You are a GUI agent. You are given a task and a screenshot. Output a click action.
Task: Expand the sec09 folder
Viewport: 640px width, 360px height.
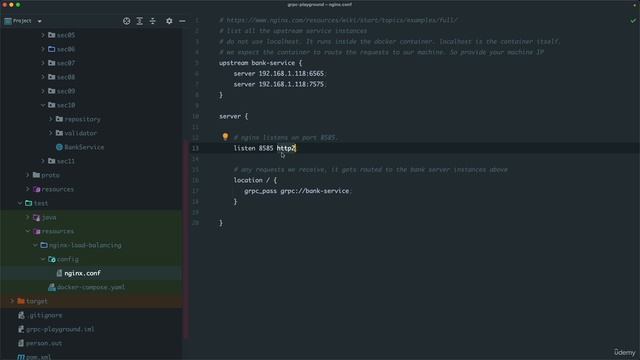[43, 91]
